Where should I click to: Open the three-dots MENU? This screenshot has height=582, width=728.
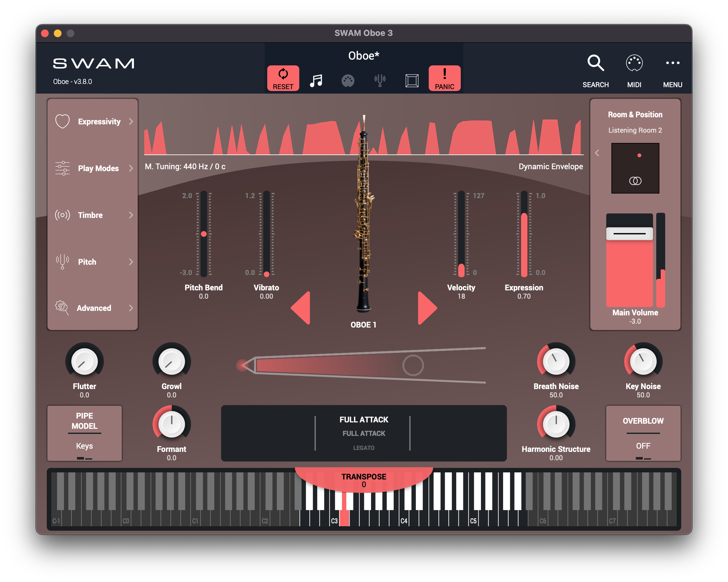[x=672, y=63]
